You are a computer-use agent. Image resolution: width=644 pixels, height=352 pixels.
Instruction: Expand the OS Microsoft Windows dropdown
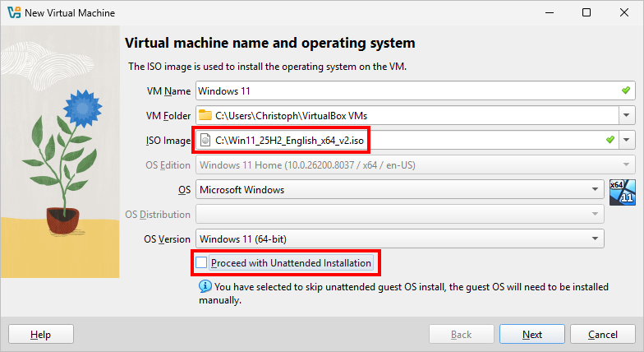click(x=399, y=189)
